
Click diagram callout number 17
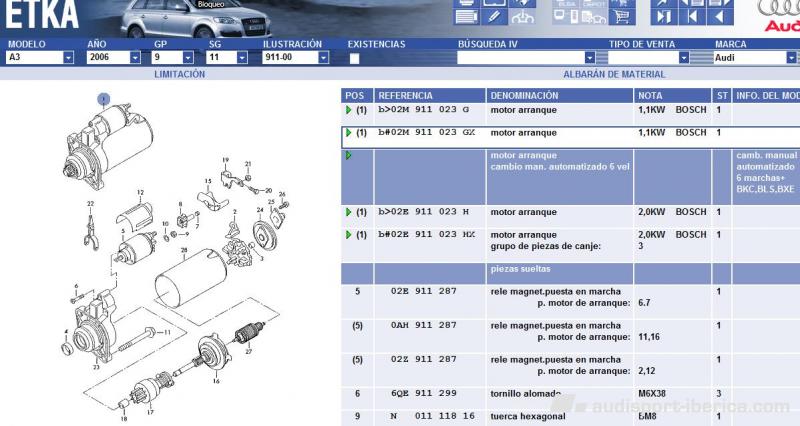150,412
